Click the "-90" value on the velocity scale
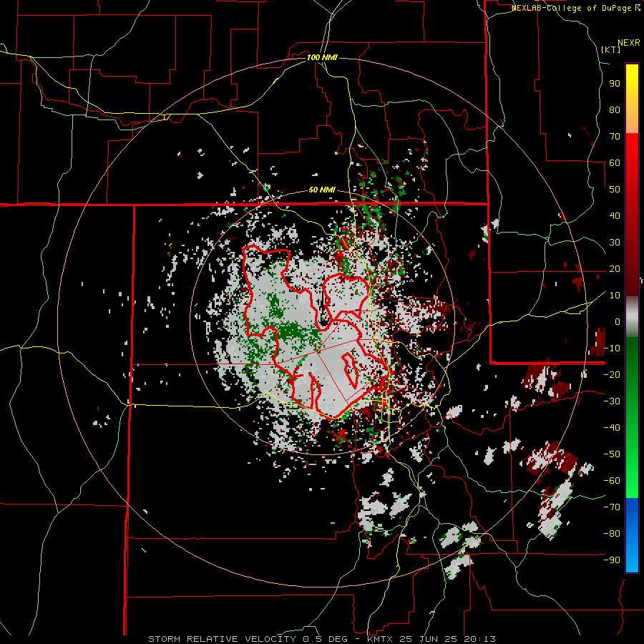The width and height of the screenshot is (644, 644). (x=612, y=560)
